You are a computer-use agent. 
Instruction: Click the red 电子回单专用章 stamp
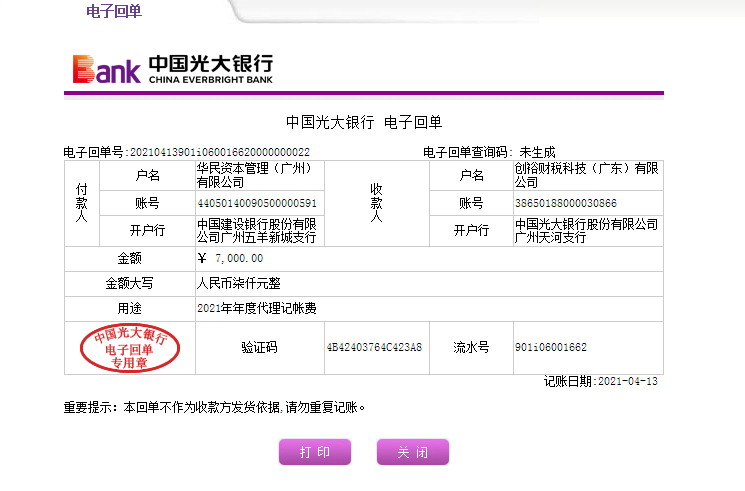[x=130, y=348]
